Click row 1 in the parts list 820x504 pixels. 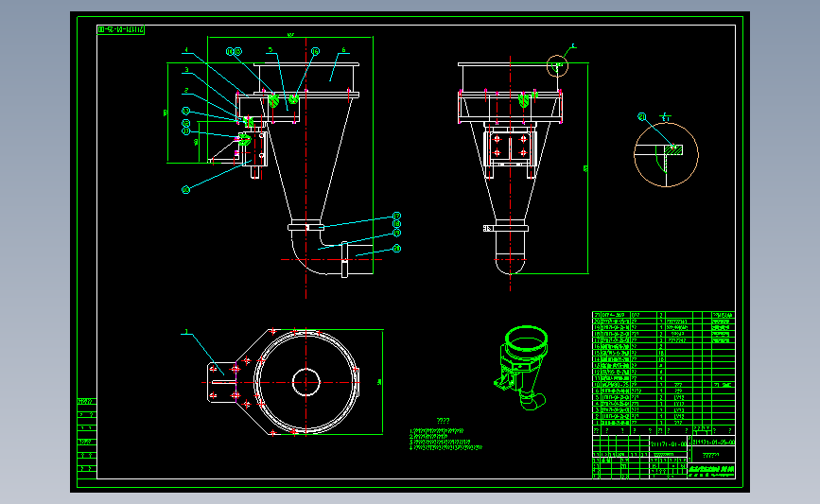click(663, 423)
